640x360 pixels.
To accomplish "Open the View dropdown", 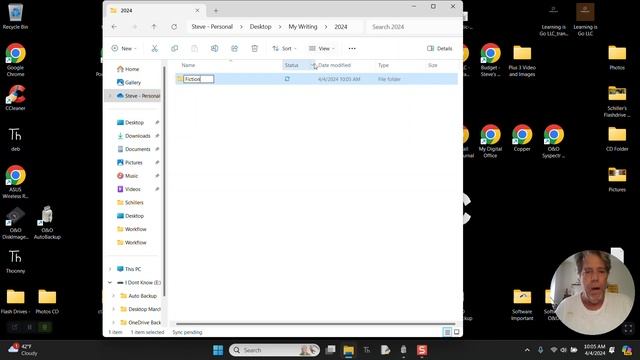I will pyautogui.click(x=322, y=49).
